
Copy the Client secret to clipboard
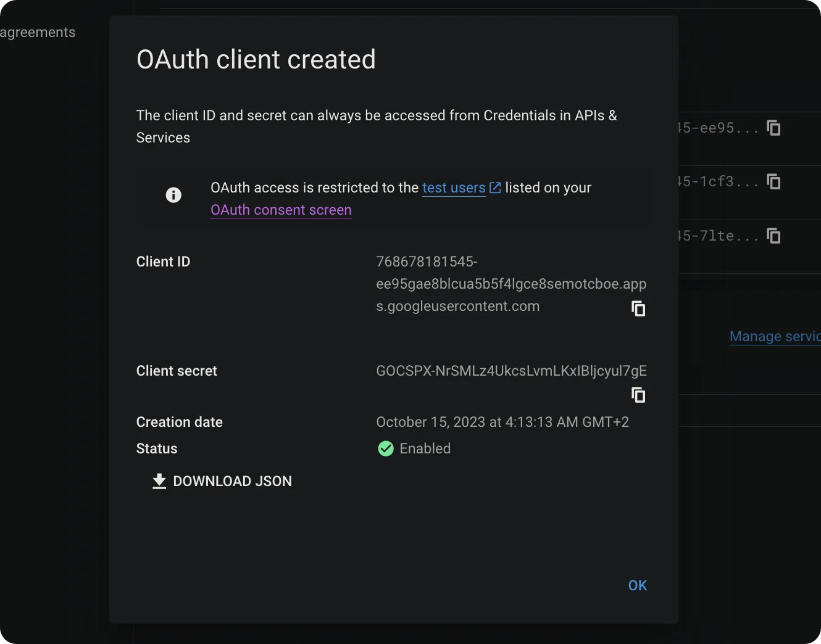(x=638, y=395)
